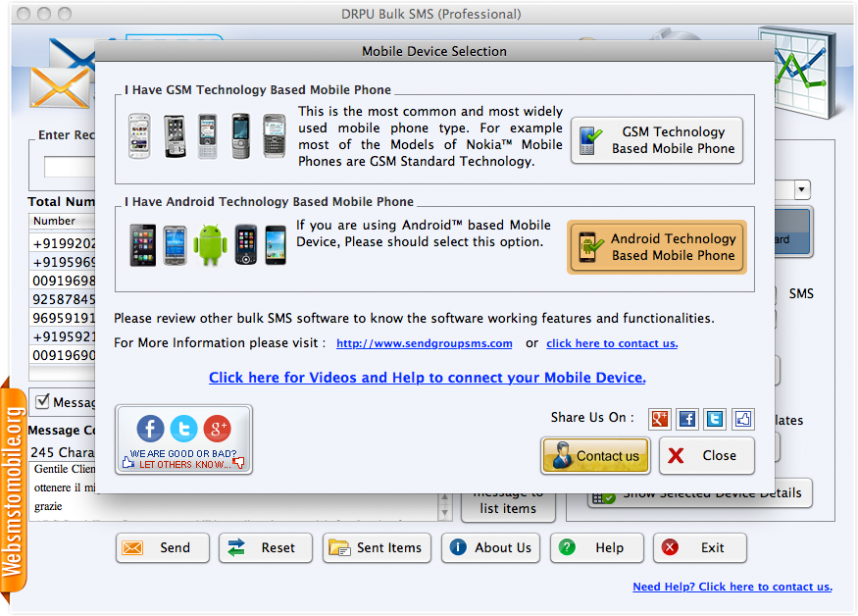The width and height of the screenshot is (858, 616).
Task: Click the Send button in main window
Action: click(163, 547)
